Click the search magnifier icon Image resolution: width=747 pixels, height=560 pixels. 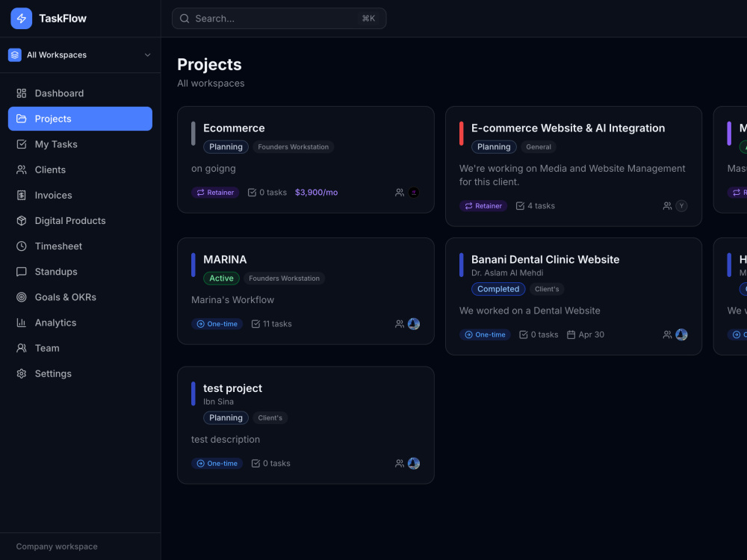(185, 19)
